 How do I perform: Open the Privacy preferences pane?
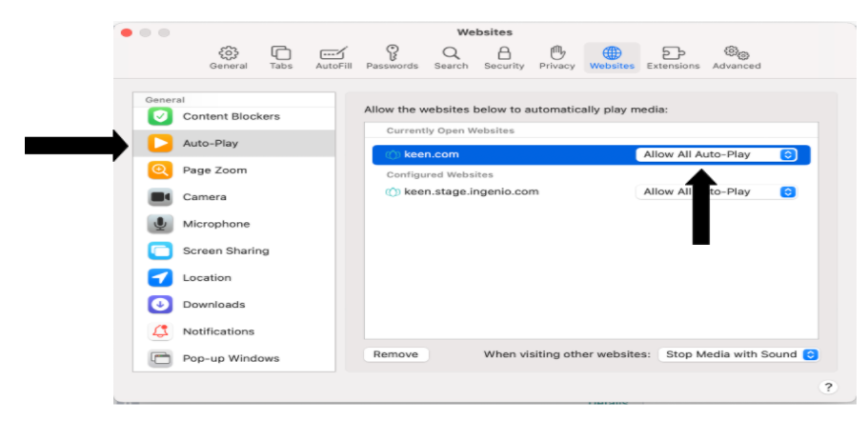pos(557,57)
